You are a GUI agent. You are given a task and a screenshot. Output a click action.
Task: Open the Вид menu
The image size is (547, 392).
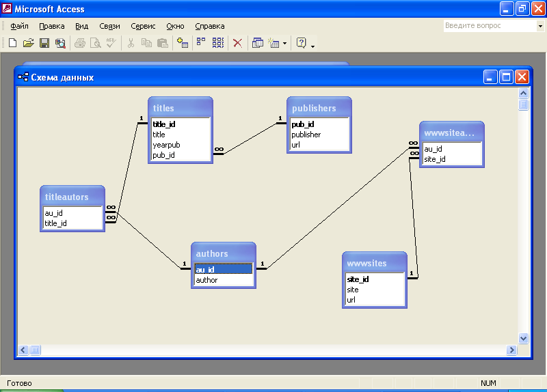81,26
